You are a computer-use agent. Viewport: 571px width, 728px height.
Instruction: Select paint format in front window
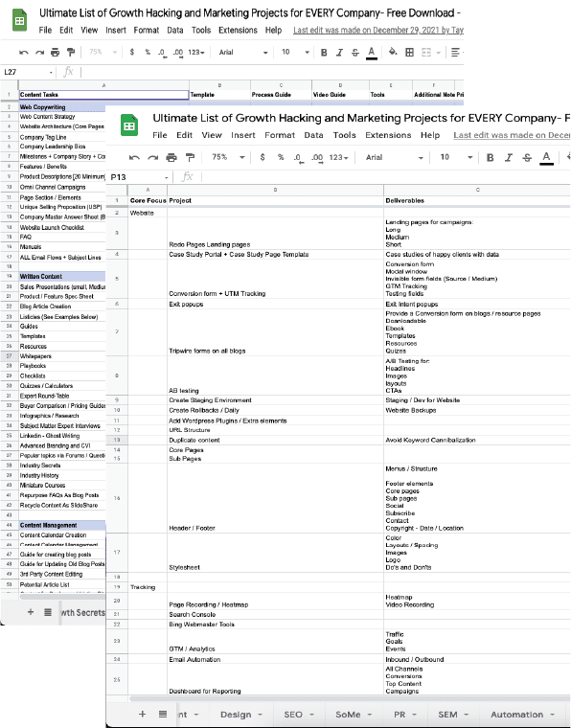click(x=190, y=157)
